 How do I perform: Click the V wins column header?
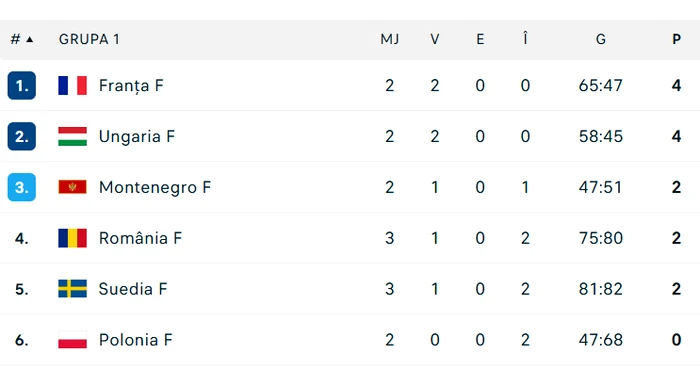(x=435, y=39)
